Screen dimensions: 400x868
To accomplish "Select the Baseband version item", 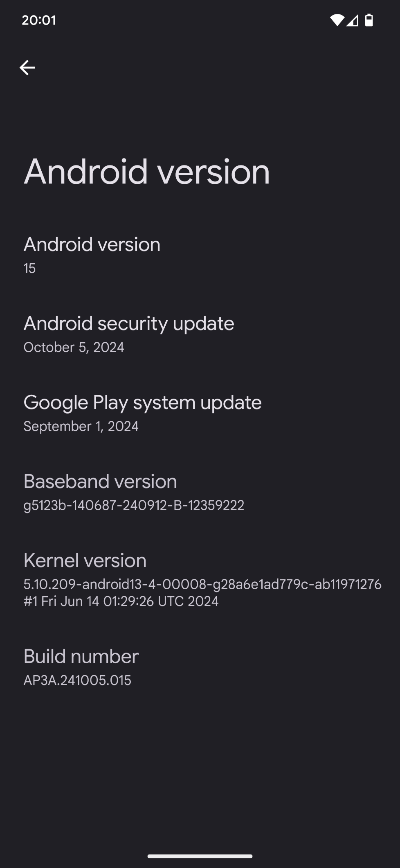I will click(x=200, y=492).
